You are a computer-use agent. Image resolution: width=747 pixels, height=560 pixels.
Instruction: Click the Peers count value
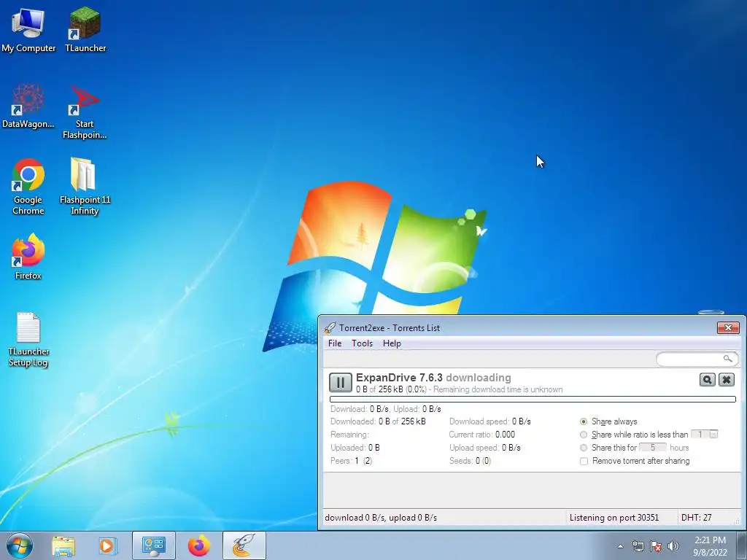click(x=363, y=461)
